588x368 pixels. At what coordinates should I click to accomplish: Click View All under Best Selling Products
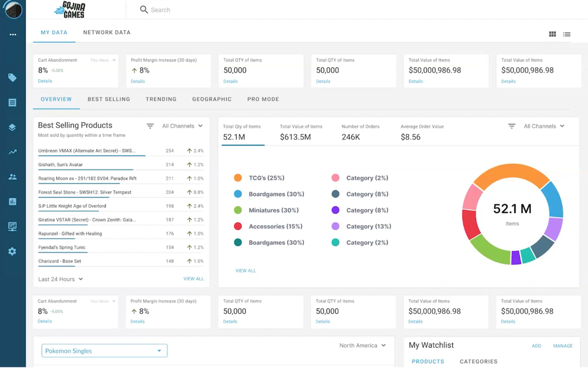(194, 279)
